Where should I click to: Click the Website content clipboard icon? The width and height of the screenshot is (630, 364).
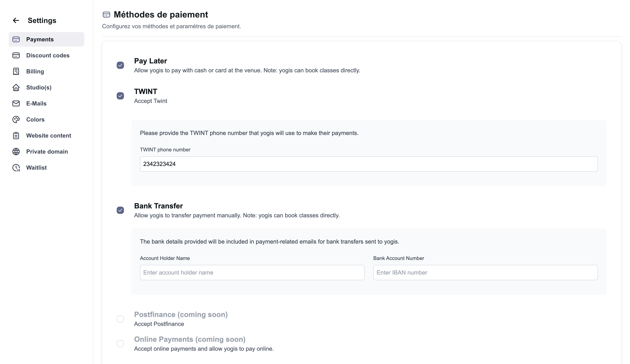[x=16, y=136]
